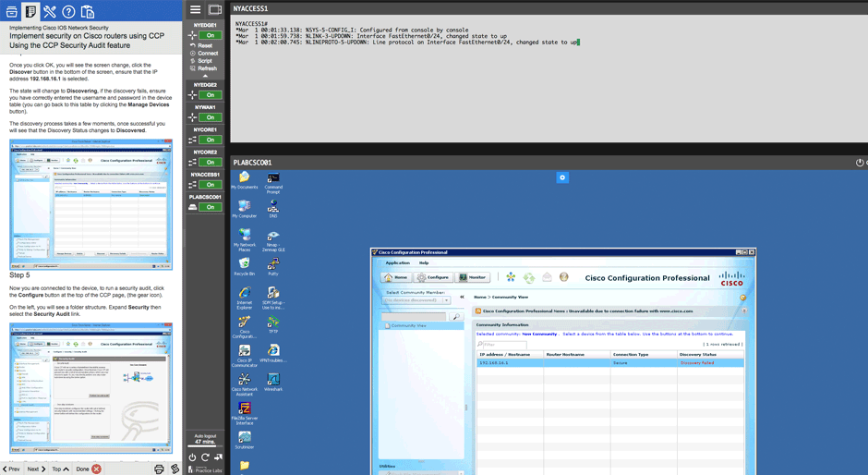Print the lab guide with printer icon
This screenshot has height=475, width=868.
pyautogui.click(x=159, y=469)
